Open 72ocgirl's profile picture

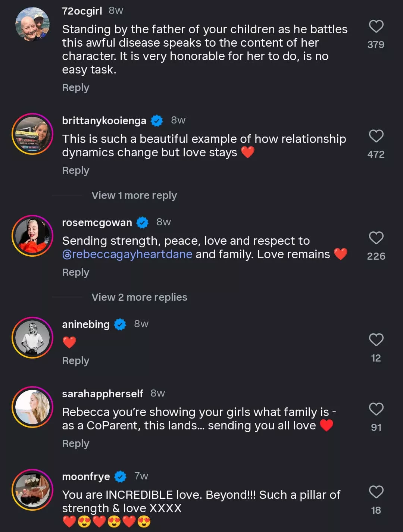pyautogui.click(x=32, y=24)
